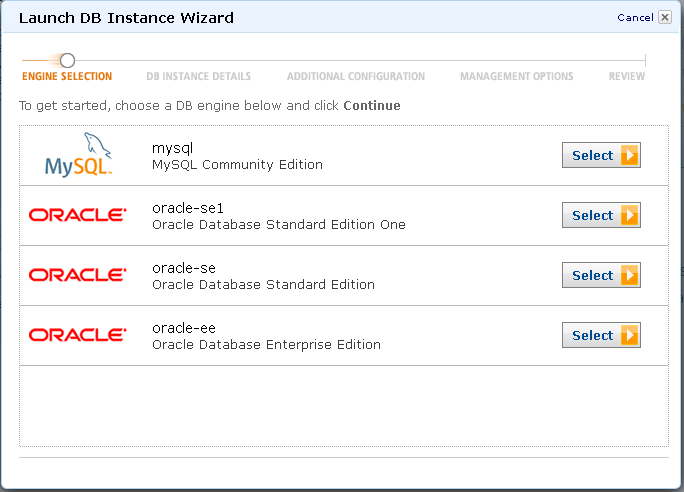Image resolution: width=684 pixels, height=492 pixels.
Task: Go to Management Options step
Action: [x=516, y=76]
